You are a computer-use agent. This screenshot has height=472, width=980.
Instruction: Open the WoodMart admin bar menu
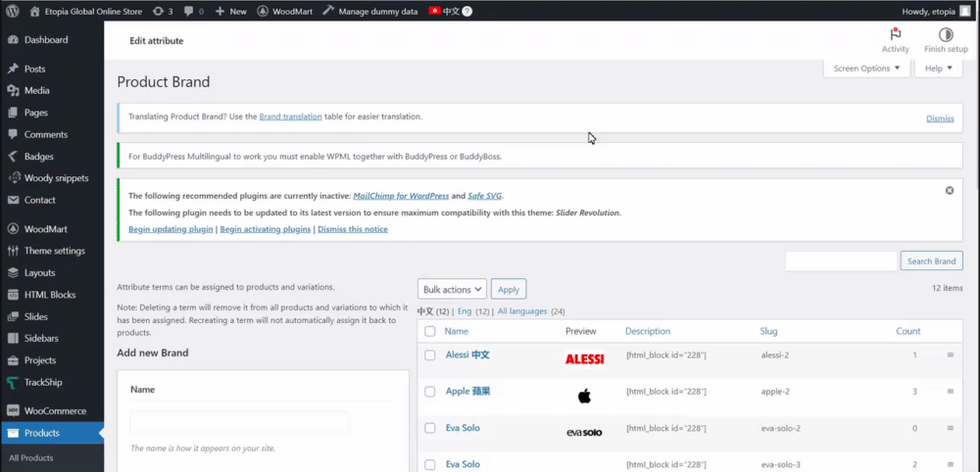pyautogui.click(x=284, y=11)
